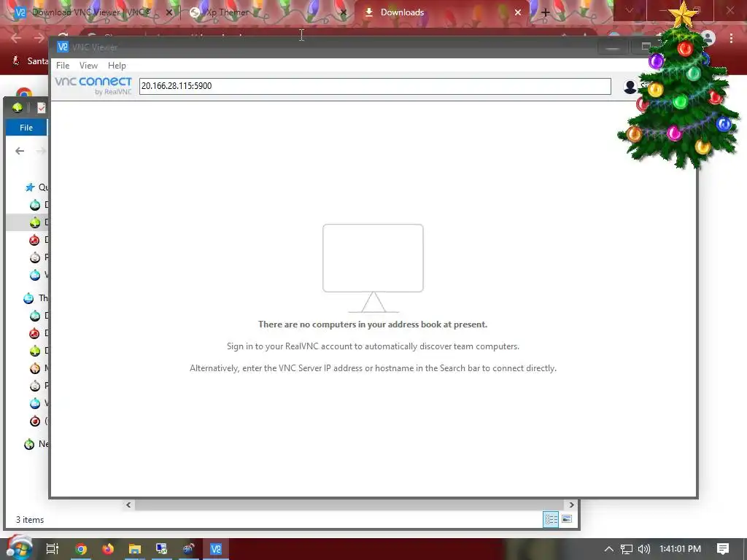Click the back arrow in File Explorer
The image size is (747, 560).
click(x=20, y=151)
